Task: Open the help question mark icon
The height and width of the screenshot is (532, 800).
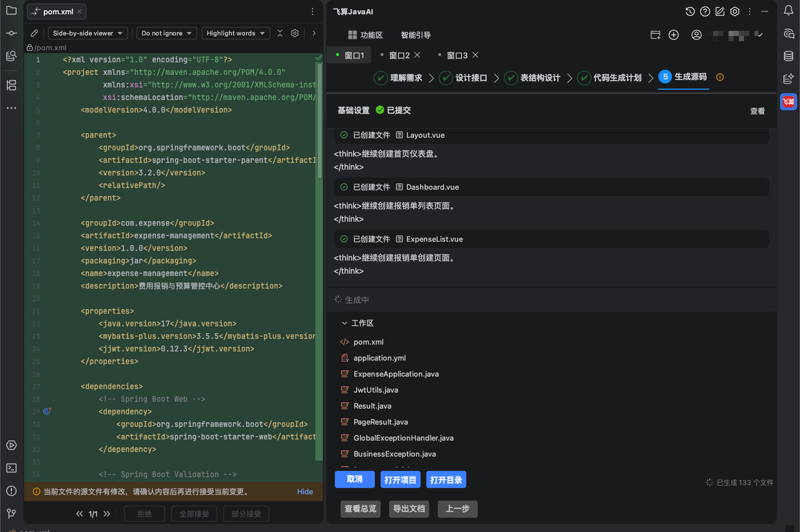Action: pos(705,11)
